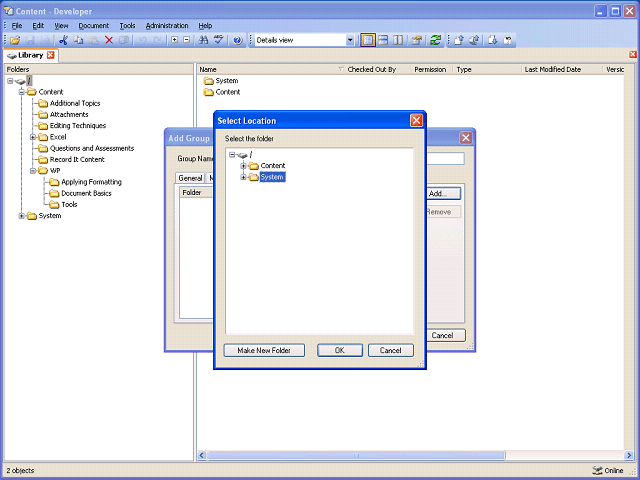Screen dimensions: 640x480
Task: Select Editing Techniques folder
Action: [x=78, y=126]
